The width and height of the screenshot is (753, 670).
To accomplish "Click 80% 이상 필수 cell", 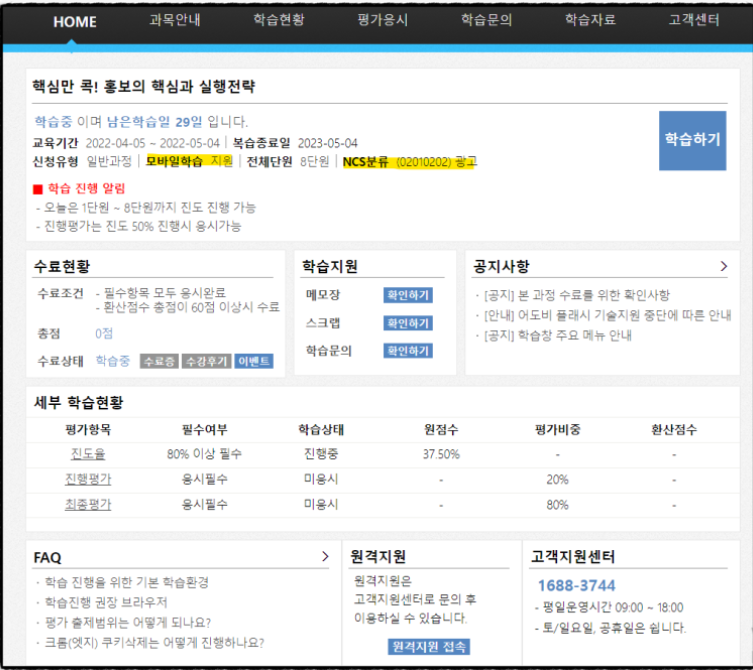I will [204, 454].
